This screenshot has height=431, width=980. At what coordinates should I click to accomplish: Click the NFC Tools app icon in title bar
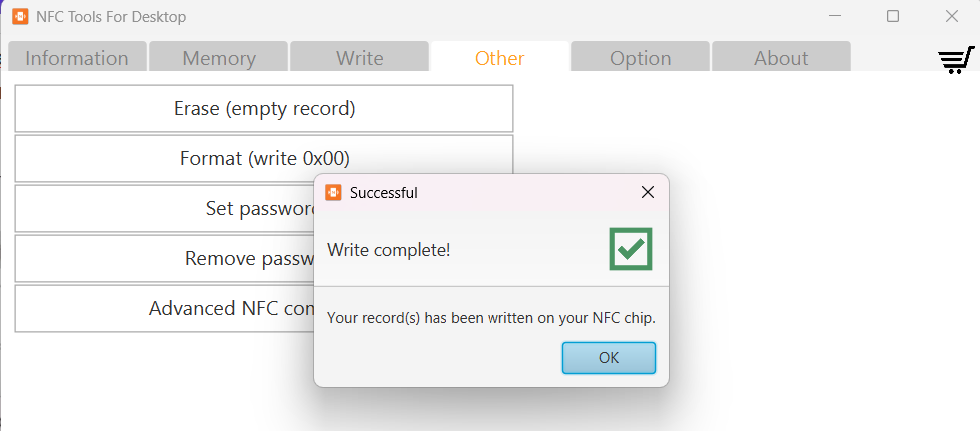19,16
